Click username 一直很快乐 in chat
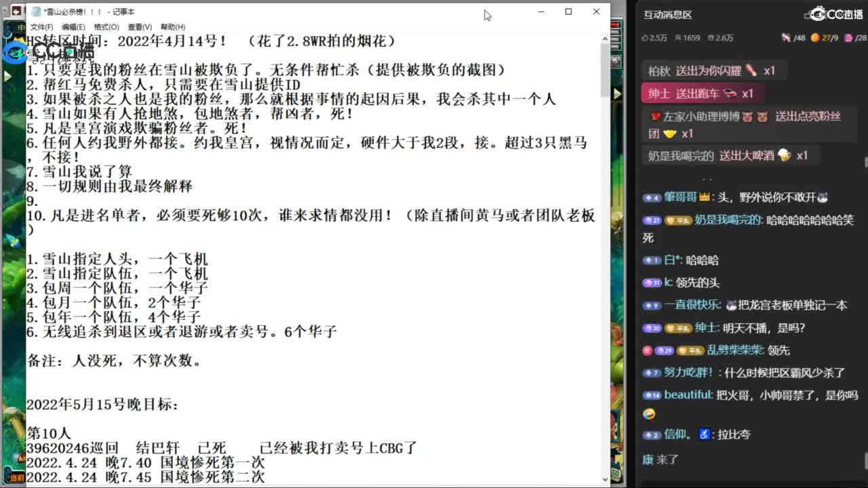 pos(692,305)
